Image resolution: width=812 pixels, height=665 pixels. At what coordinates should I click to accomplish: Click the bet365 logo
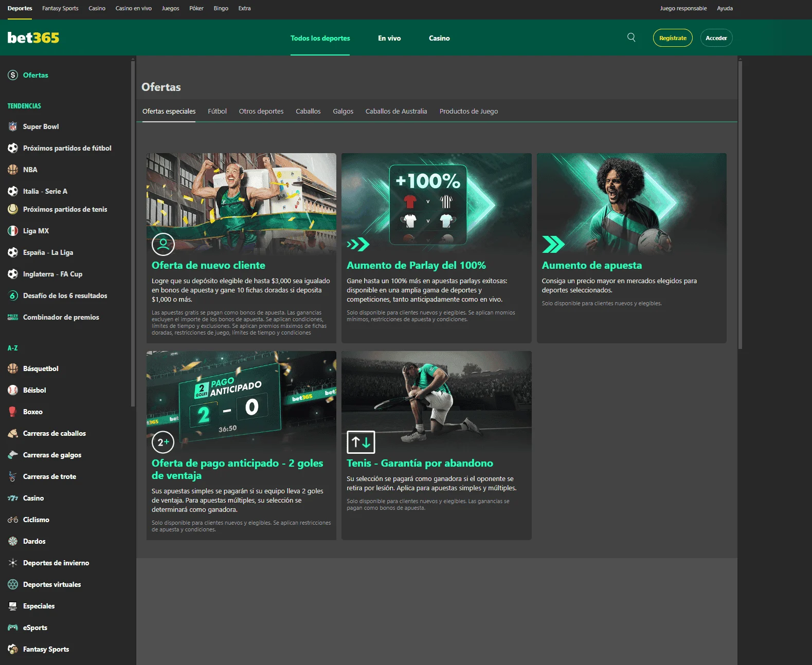pyautogui.click(x=33, y=38)
